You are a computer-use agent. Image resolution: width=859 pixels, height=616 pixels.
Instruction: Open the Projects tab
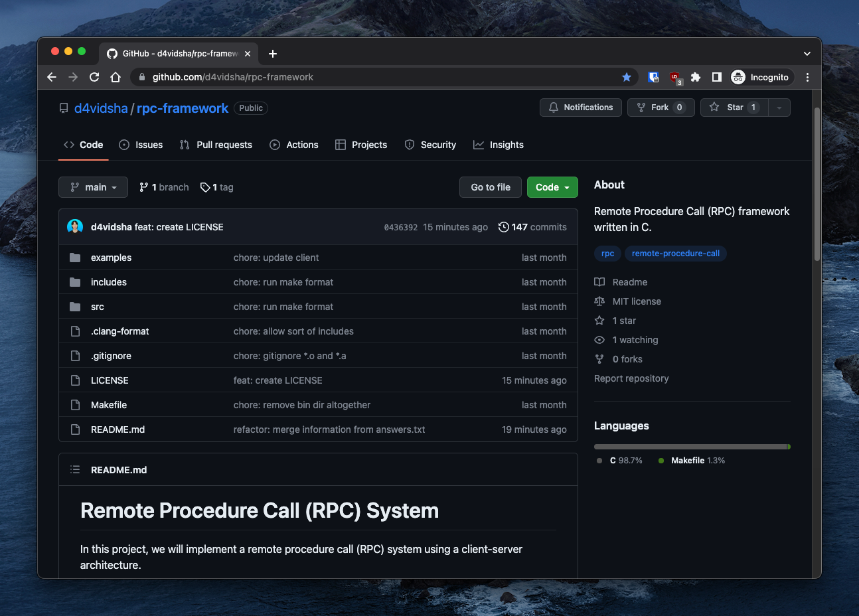(x=361, y=145)
